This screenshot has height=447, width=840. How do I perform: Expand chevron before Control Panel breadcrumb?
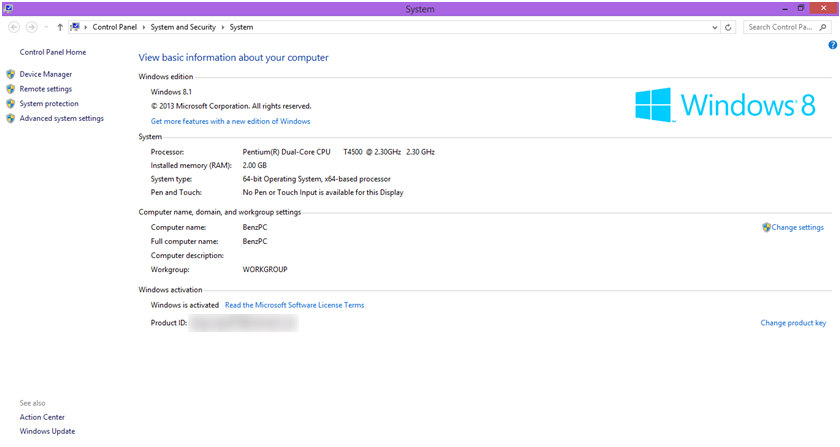pos(86,27)
